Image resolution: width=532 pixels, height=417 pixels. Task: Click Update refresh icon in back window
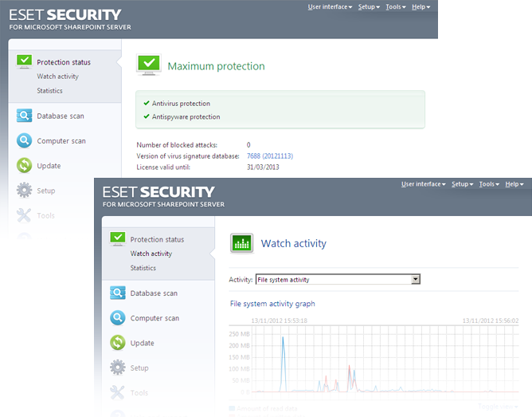point(24,165)
